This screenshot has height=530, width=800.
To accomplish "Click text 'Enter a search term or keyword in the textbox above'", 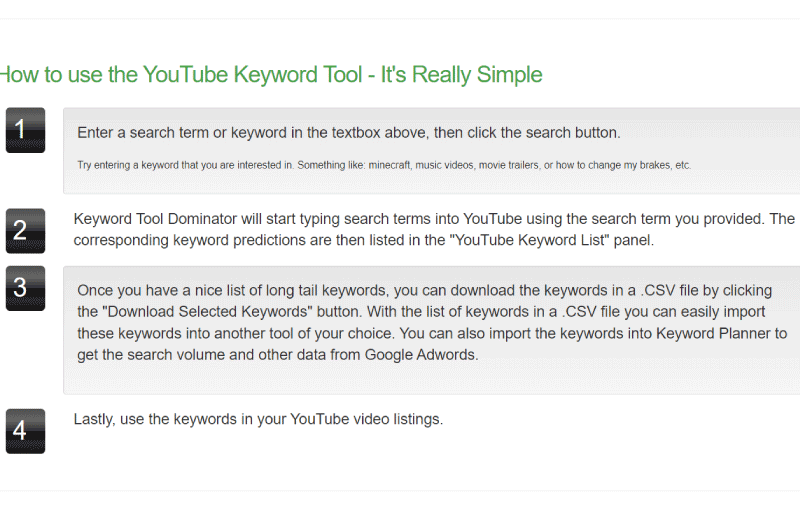I will pos(254,133).
